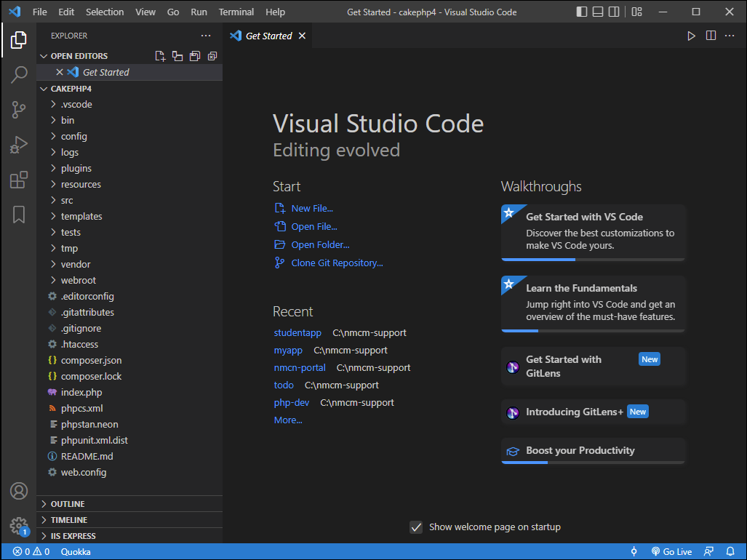
Task: Click Go Live in status bar
Action: pos(672,551)
